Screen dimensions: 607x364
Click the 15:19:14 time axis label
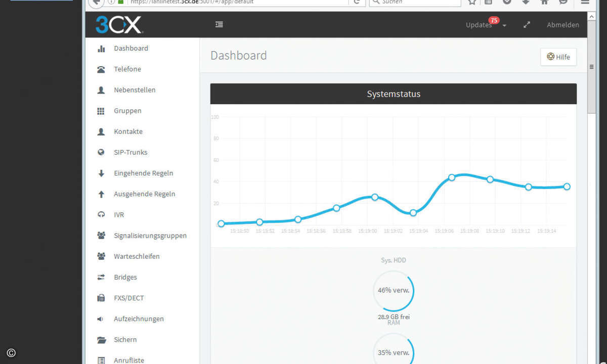click(x=547, y=231)
